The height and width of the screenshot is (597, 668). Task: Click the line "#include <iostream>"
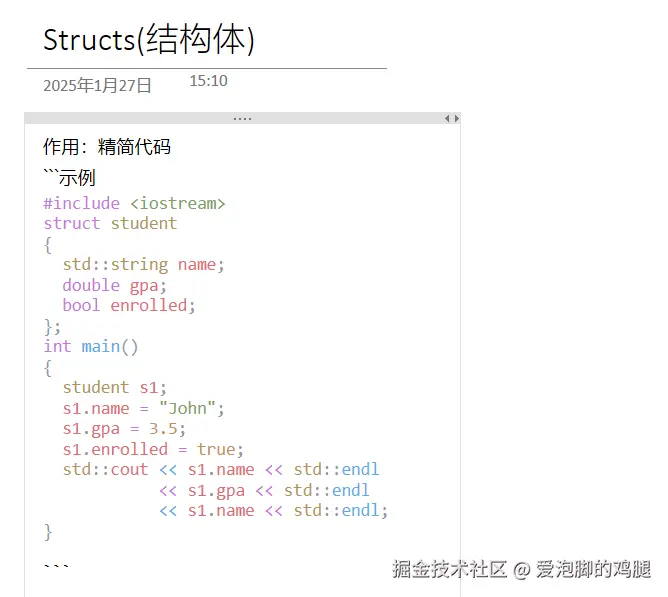[134, 204]
